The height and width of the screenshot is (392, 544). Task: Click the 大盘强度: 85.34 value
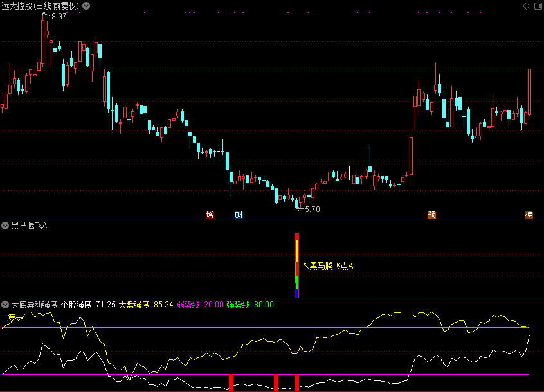[146, 305]
